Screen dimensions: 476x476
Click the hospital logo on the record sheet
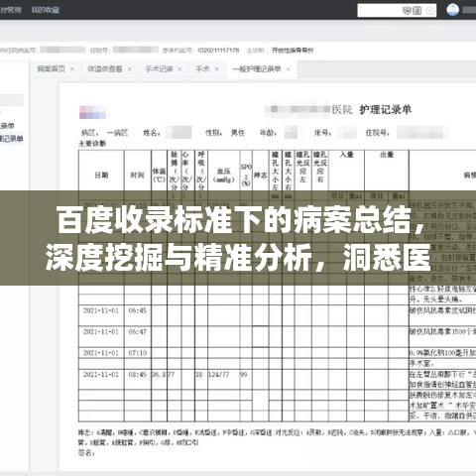click(92, 112)
